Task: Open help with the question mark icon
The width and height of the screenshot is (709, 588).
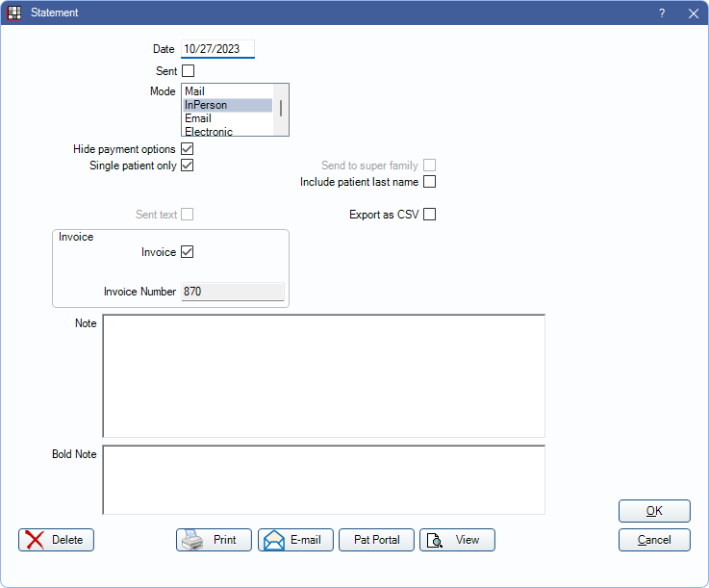Action: click(x=662, y=13)
